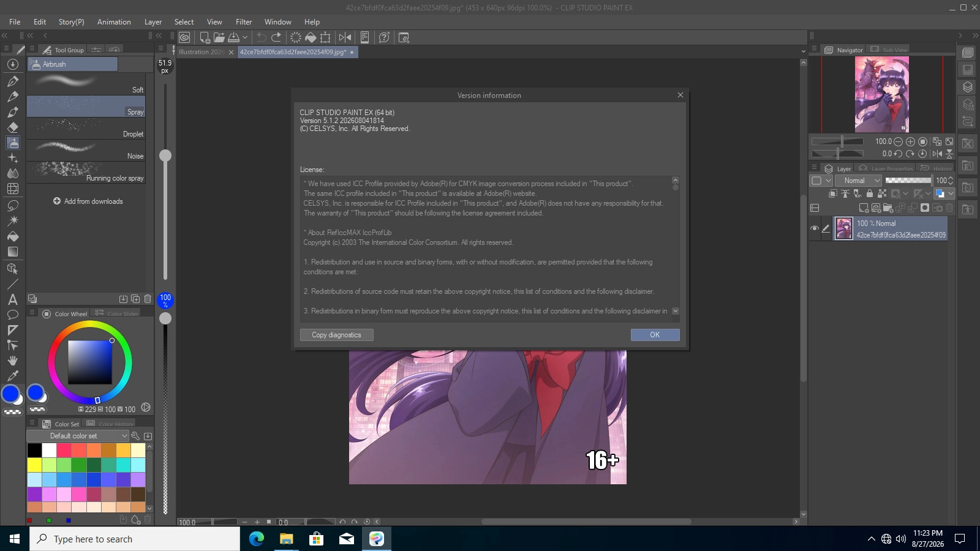Open the Navigator panel menu

(814, 49)
